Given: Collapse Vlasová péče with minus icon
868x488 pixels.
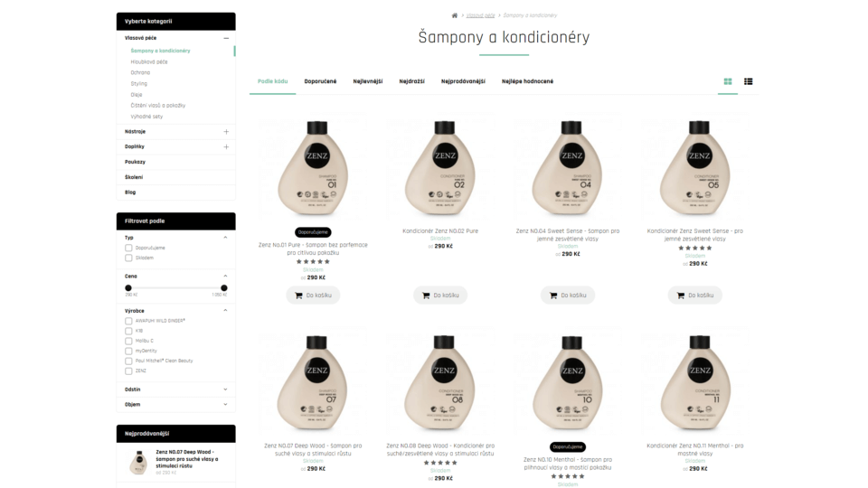Looking at the screenshot, I should [x=226, y=38].
